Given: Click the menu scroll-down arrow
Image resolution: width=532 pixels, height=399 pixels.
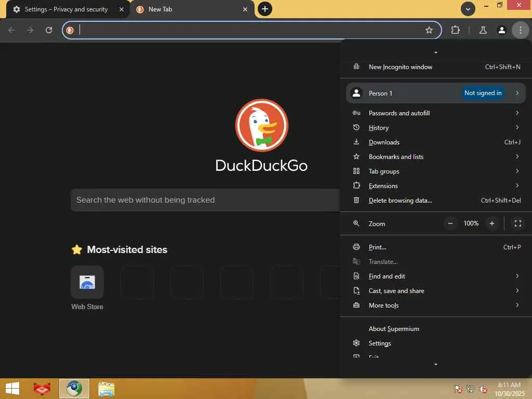Looking at the screenshot, I should pyautogui.click(x=436, y=364).
